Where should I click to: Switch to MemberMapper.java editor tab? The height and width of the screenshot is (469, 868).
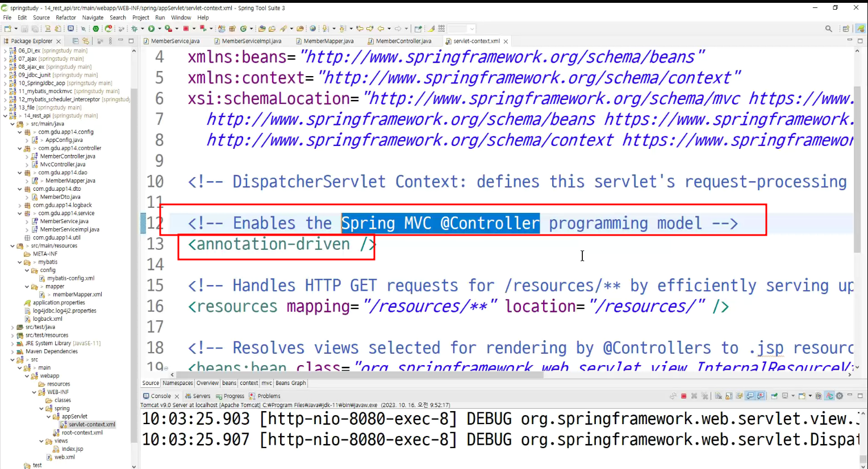325,41
